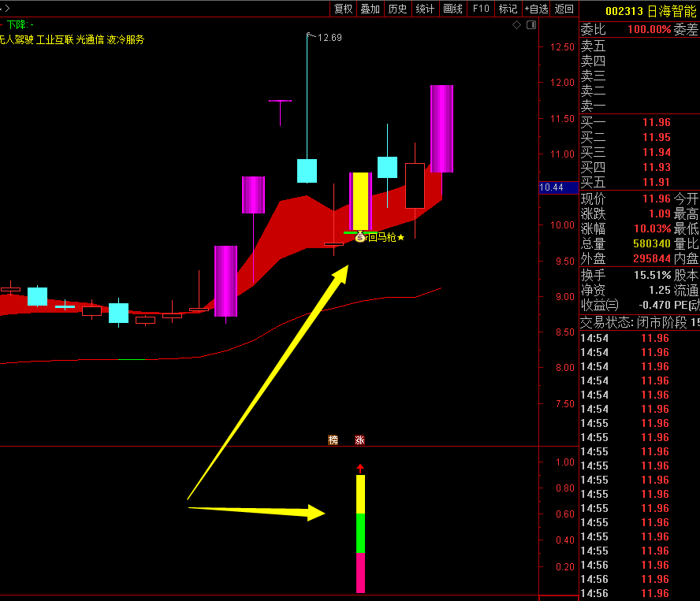Click the 卖一 order row
The image size is (700, 601).
639,106
